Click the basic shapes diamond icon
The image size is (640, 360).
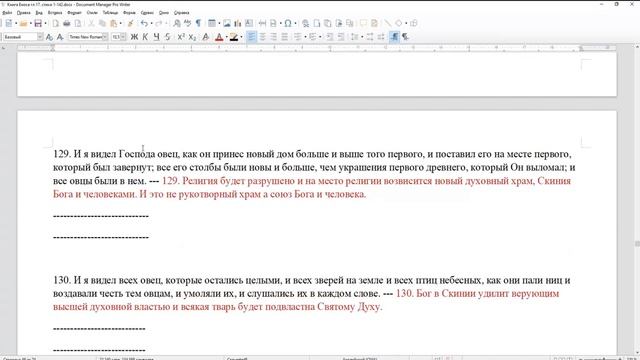coord(399,24)
